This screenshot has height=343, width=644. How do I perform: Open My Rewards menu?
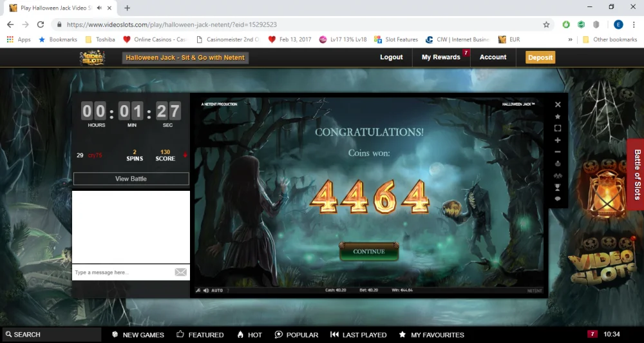440,57
